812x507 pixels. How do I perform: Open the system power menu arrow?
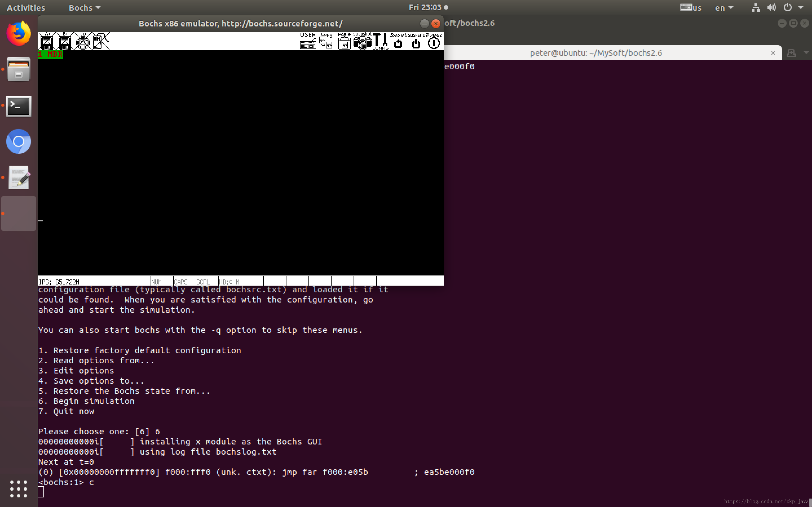click(801, 7)
